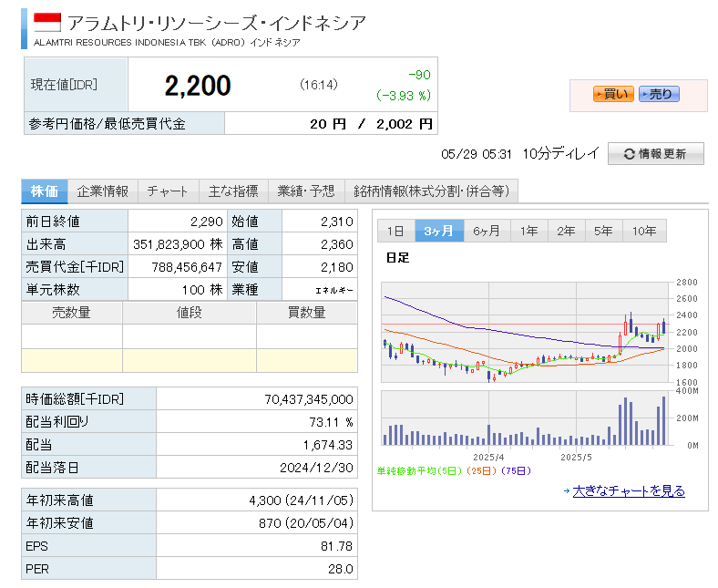Click the 買数量 column header
718x588 pixels.
click(x=307, y=313)
